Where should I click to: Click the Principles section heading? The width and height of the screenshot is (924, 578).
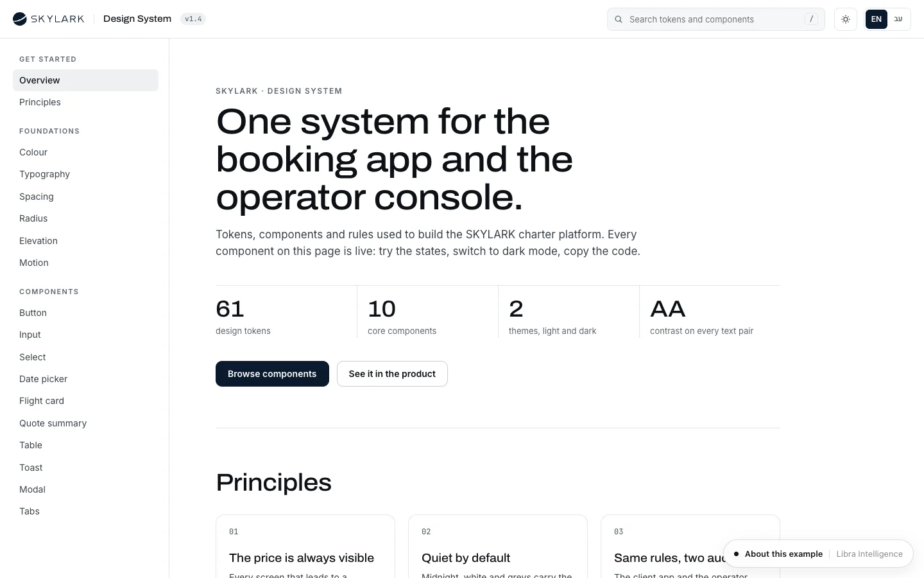click(274, 482)
